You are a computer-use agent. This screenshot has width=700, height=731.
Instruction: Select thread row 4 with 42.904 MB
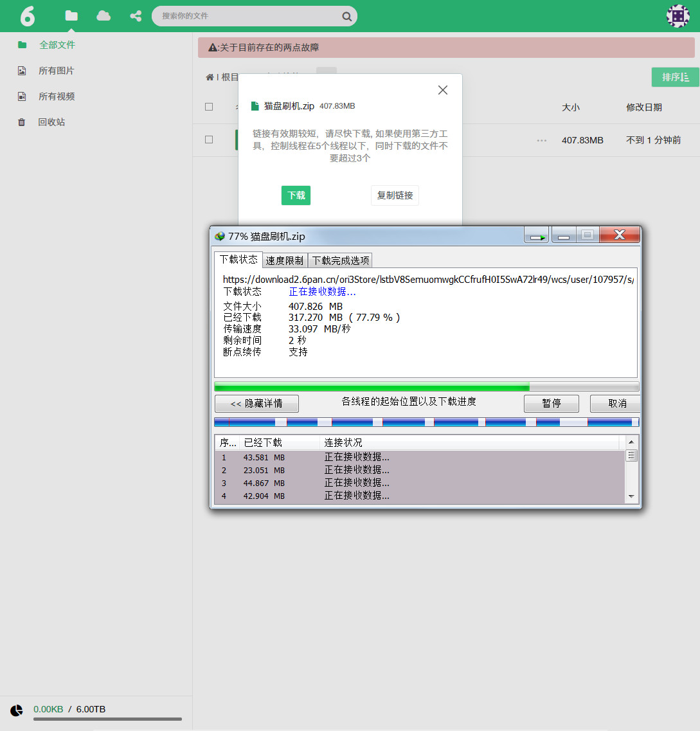[x=420, y=496]
